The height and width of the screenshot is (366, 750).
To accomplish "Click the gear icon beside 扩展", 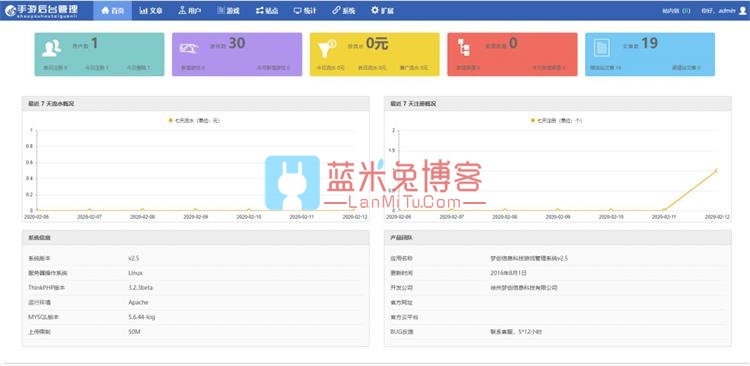I will [375, 10].
